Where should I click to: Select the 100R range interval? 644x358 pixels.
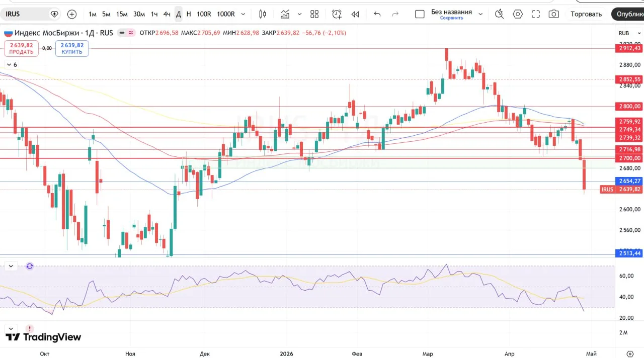(x=204, y=14)
